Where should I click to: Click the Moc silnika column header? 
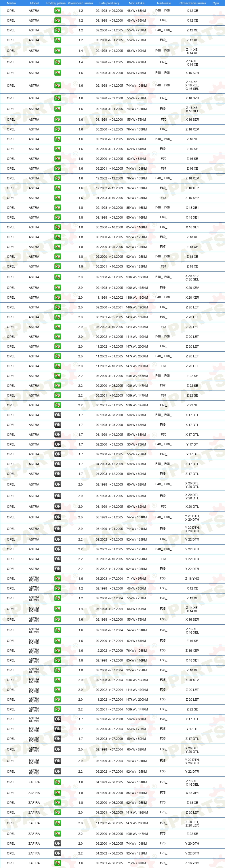pyautogui.click(x=136, y=3)
